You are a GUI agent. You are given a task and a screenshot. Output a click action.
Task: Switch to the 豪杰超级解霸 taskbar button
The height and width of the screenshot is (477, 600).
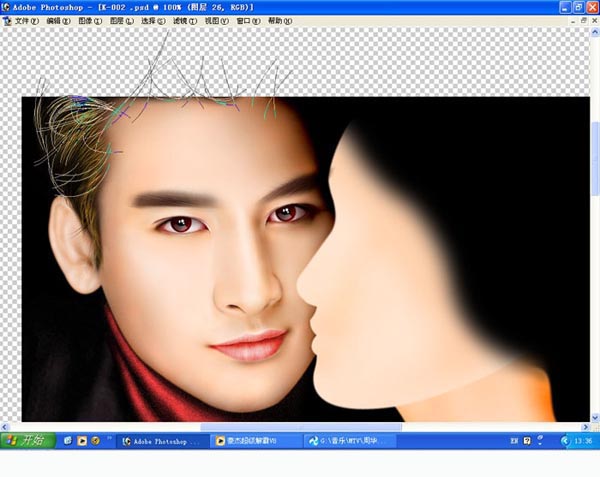coord(256,441)
